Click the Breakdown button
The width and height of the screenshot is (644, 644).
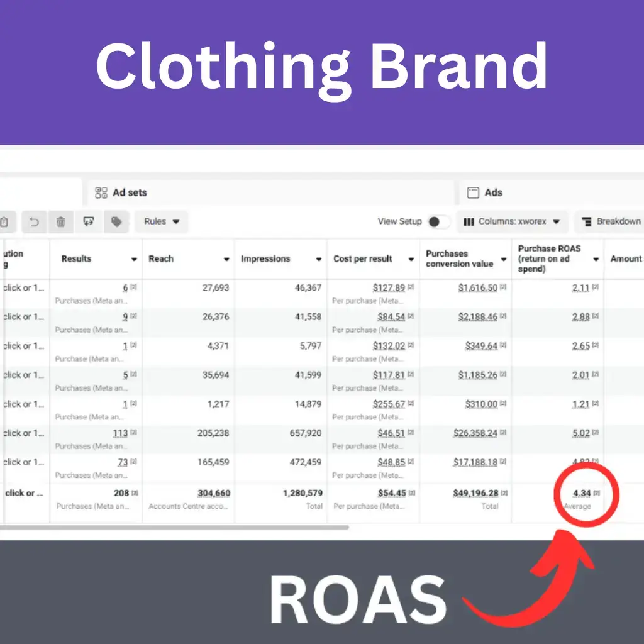(609, 222)
